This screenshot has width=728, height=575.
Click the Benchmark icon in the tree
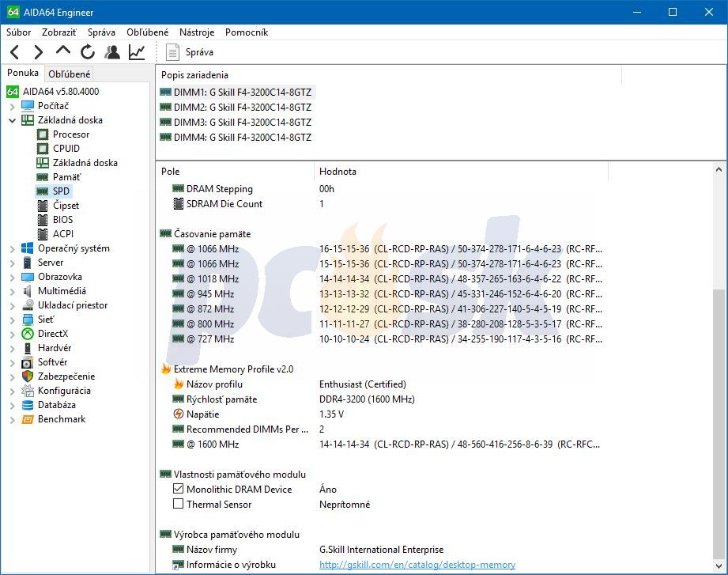pyautogui.click(x=28, y=419)
